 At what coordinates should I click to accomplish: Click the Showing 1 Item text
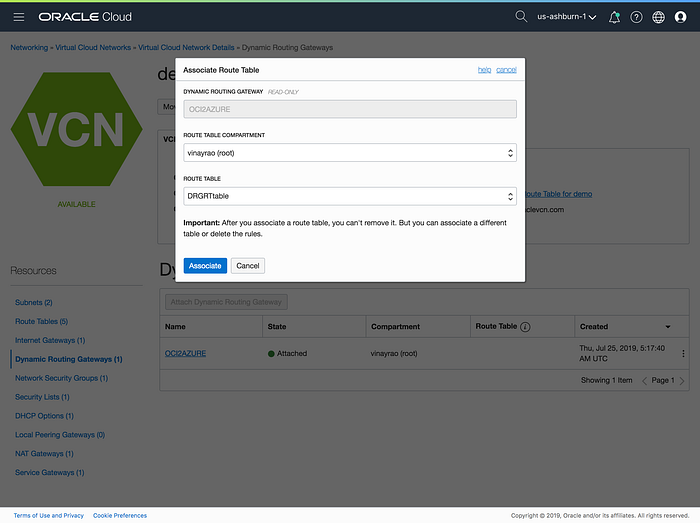pyautogui.click(x=606, y=380)
